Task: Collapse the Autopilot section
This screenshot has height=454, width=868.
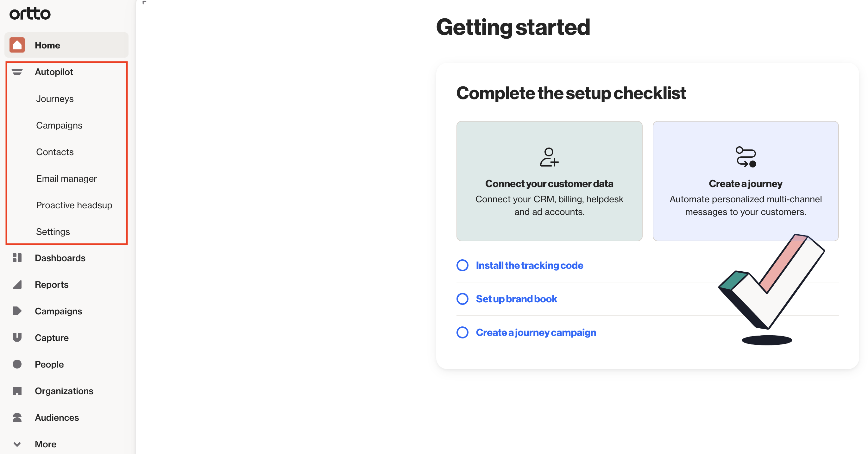Action: coord(17,72)
